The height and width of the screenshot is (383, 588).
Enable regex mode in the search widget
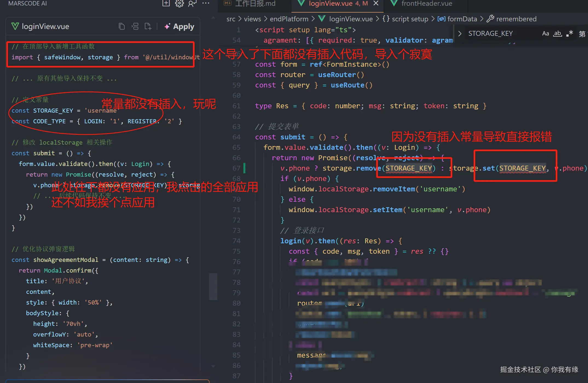pos(570,33)
